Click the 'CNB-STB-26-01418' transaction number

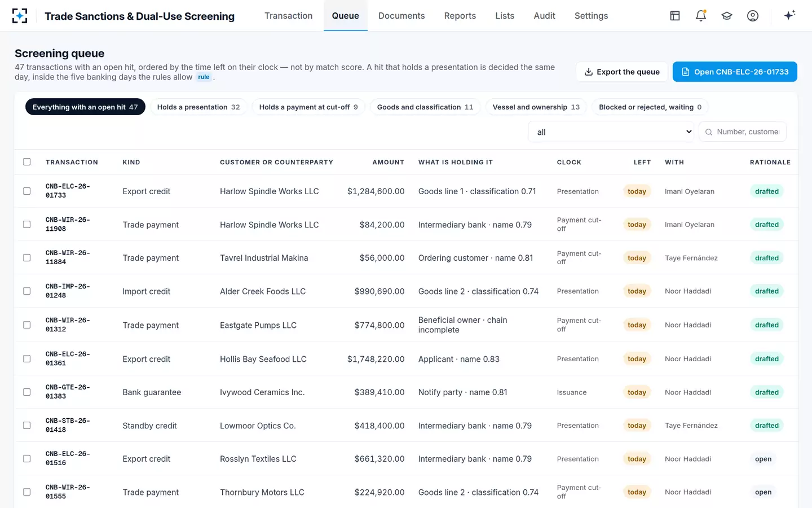tap(68, 426)
